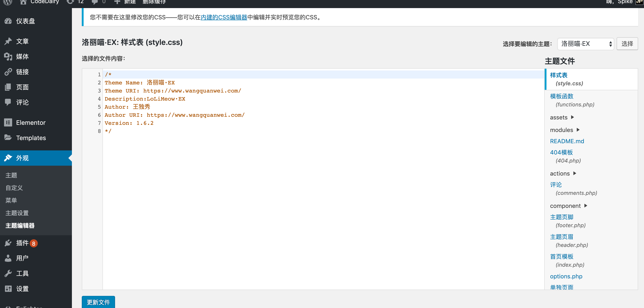Click 删除缓存 in the admin bar
The height and width of the screenshot is (308, 644).
pyautogui.click(x=154, y=2)
